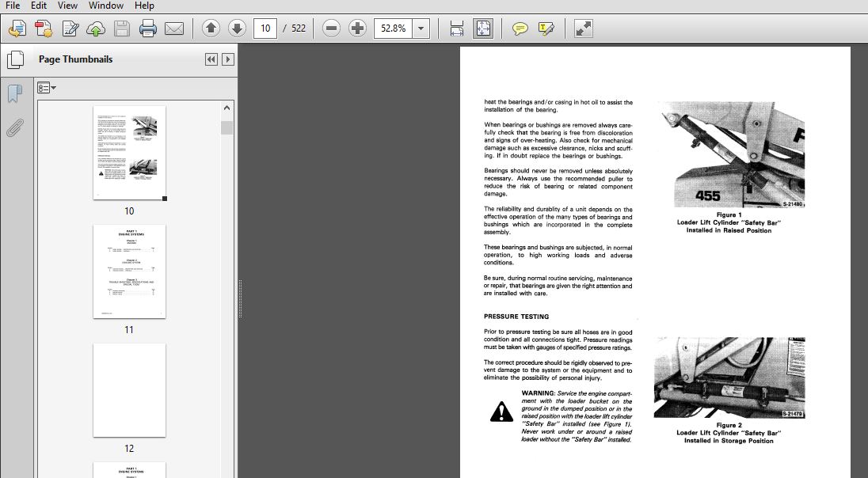Click the Create PDF icon

(x=44, y=28)
